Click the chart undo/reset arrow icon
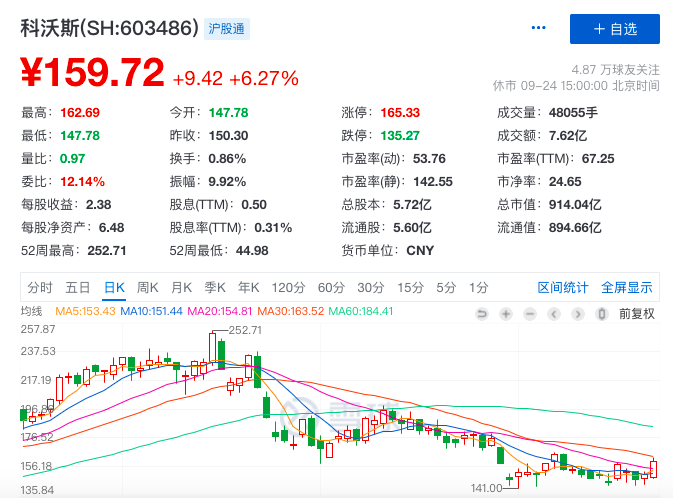 pos(482,313)
